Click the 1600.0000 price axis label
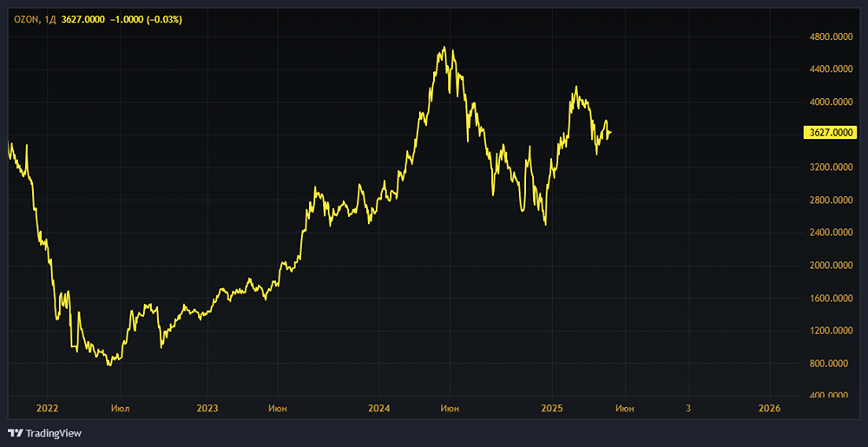 click(x=830, y=299)
